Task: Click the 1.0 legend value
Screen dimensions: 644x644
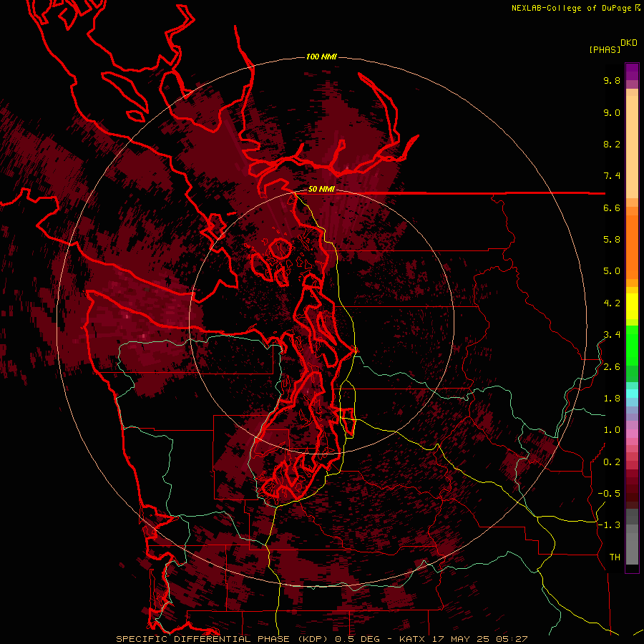Action: coord(612,430)
